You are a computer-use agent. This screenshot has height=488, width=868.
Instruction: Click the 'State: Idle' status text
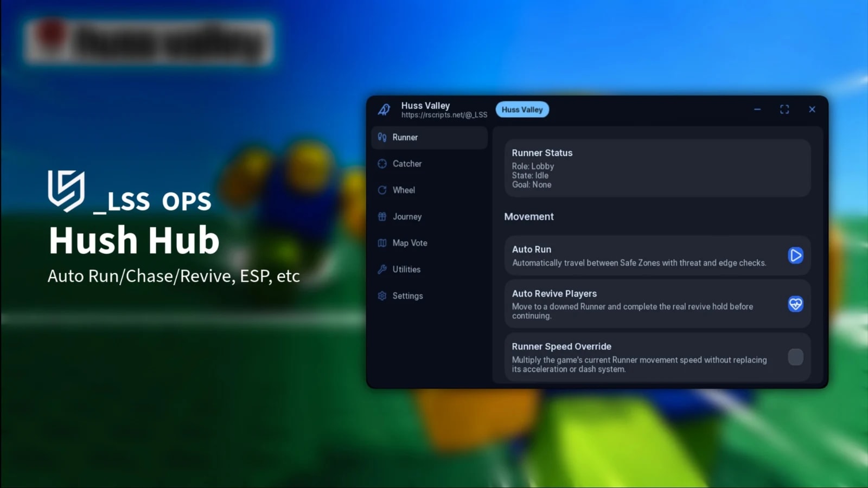530,176
